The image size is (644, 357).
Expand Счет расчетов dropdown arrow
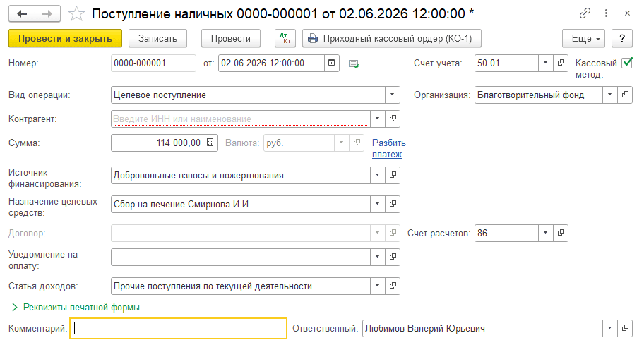click(545, 233)
